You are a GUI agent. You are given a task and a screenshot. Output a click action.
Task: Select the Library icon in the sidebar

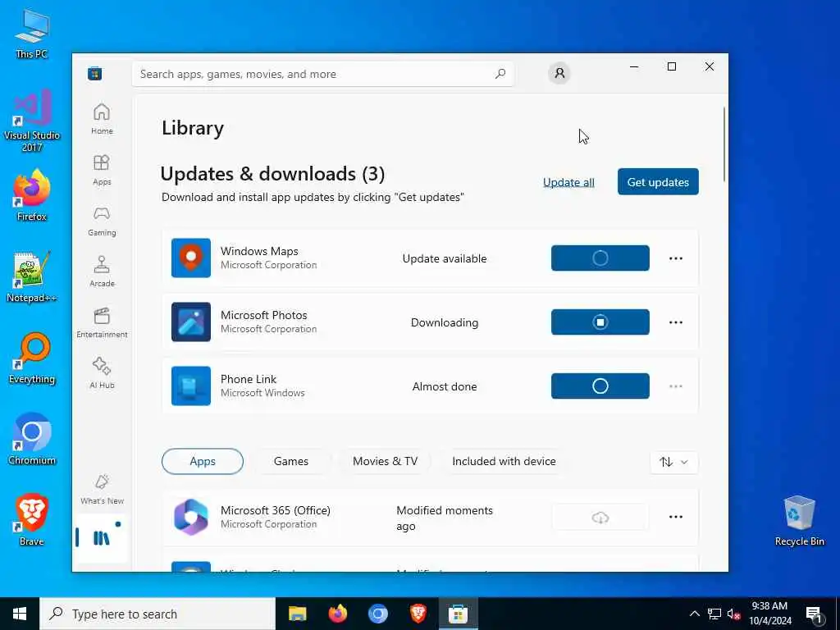(101, 537)
